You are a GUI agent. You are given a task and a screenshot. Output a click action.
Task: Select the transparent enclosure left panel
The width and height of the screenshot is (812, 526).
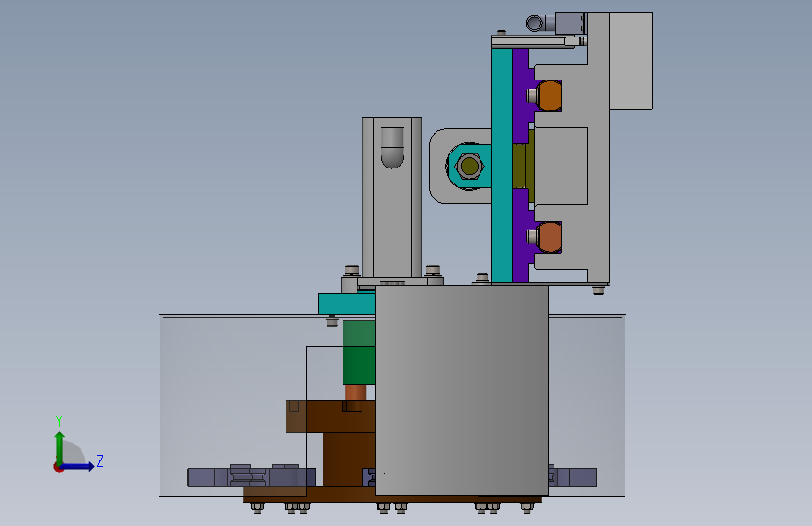pos(233,406)
